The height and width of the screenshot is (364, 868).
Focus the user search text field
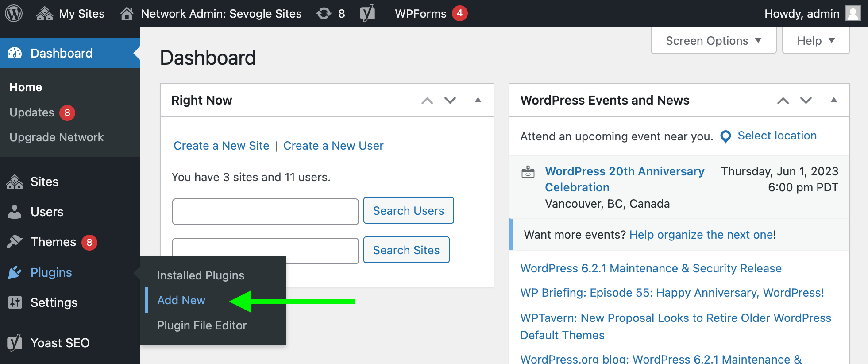(265, 211)
